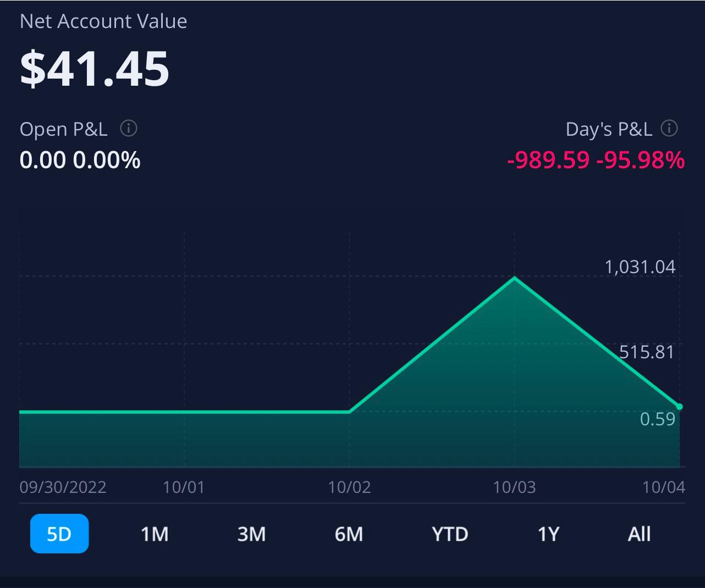Click the 1,031.04 axis label

pos(640,267)
